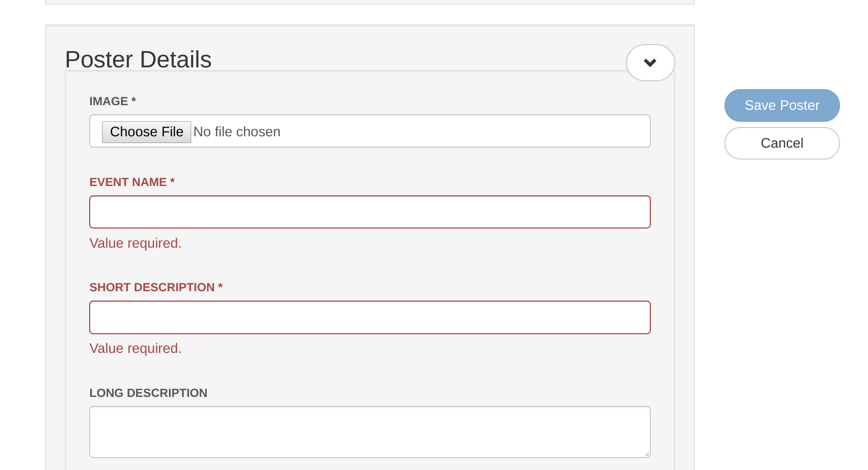
Task: Click the Poster Details heading
Action: coord(138,59)
